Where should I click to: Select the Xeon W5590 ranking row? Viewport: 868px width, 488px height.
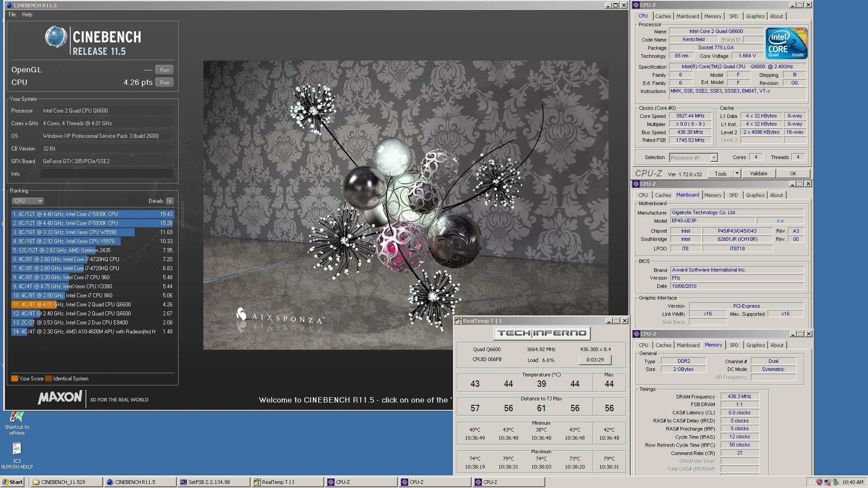coord(92,232)
